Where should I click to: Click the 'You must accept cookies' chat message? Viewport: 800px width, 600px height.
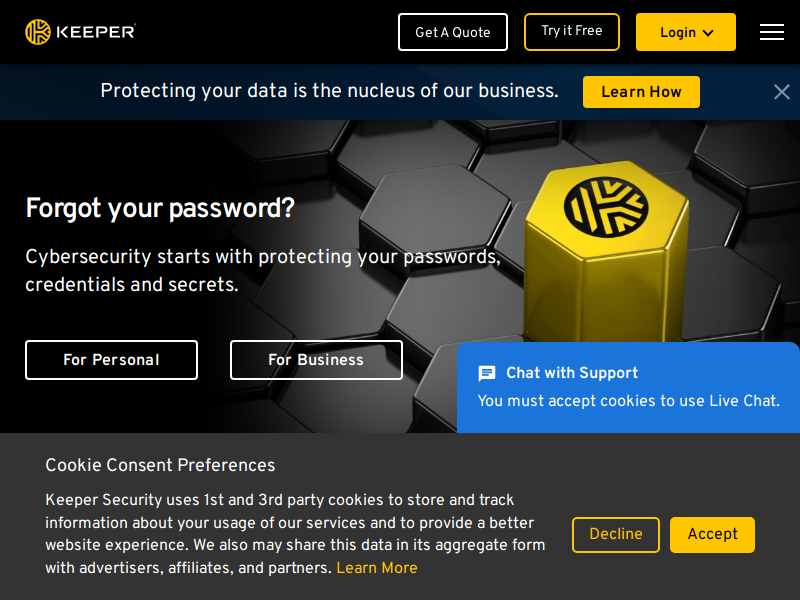[x=629, y=401]
